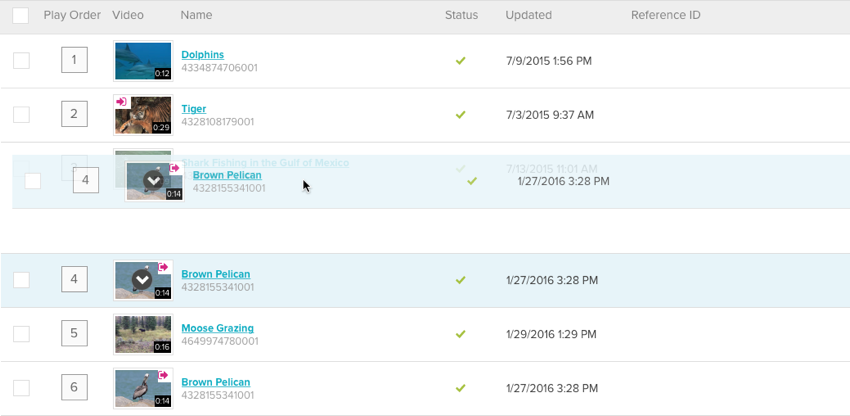Click the green status checkmark for Dolphins
Image resolution: width=850 pixels, height=416 pixels.
tap(461, 61)
